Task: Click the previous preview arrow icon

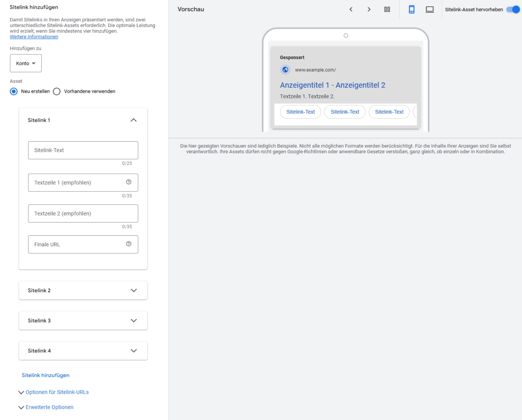Action: [x=351, y=9]
